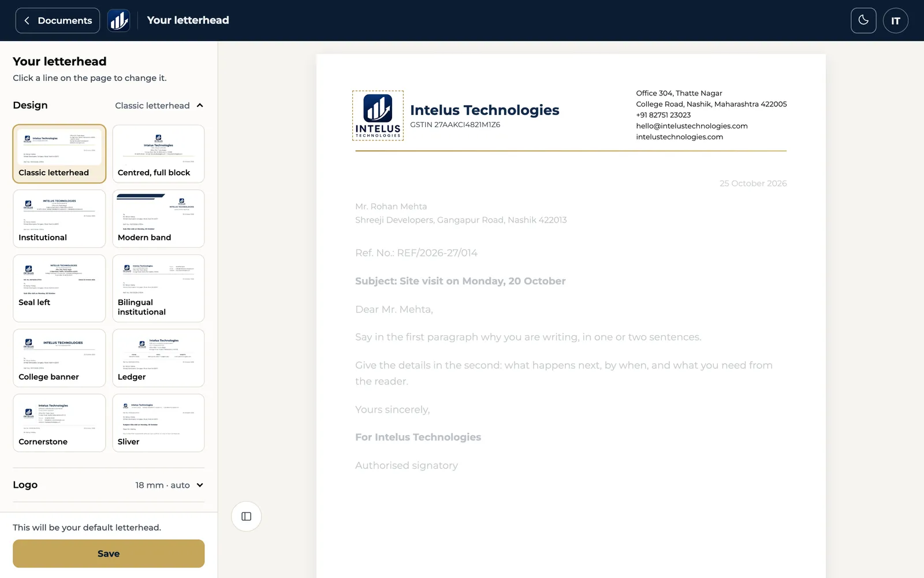
Task: Toggle the sidebar panel icon
Action: [x=246, y=516]
